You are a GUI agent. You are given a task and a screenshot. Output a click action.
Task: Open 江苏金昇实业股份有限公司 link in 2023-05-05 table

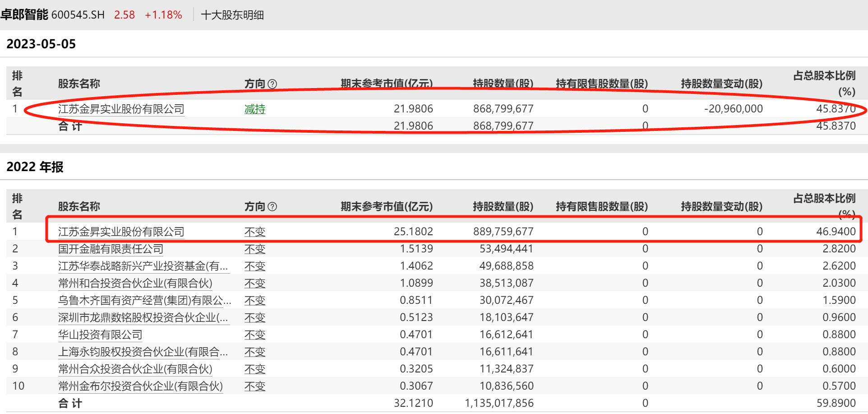121,109
